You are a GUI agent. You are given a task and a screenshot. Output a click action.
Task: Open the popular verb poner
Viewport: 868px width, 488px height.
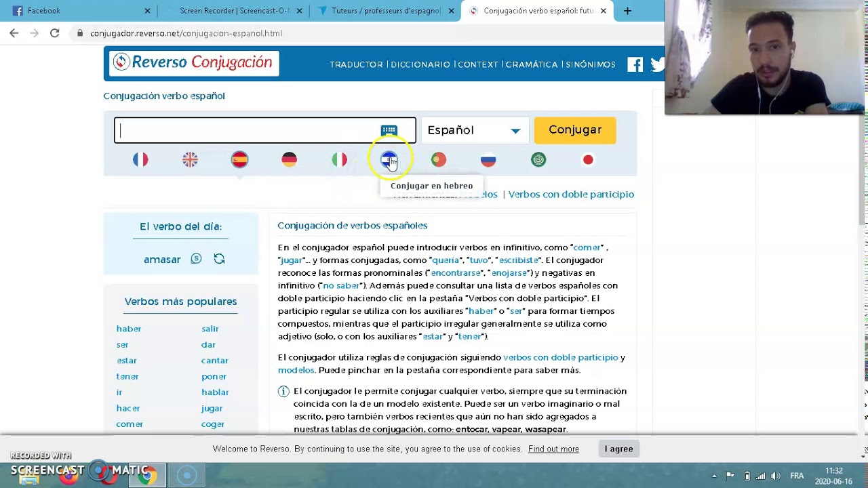tap(214, 377)
